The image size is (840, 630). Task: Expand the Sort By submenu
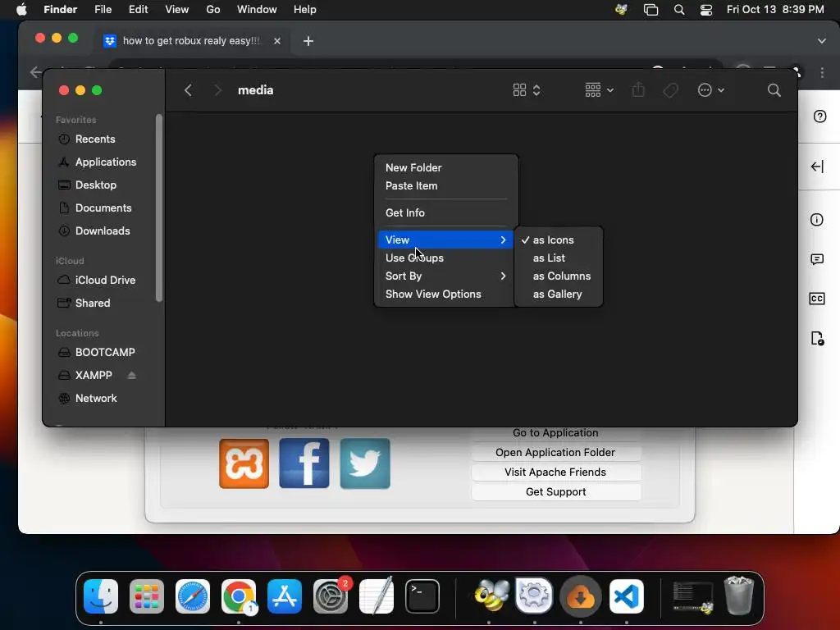pos(445,276)
